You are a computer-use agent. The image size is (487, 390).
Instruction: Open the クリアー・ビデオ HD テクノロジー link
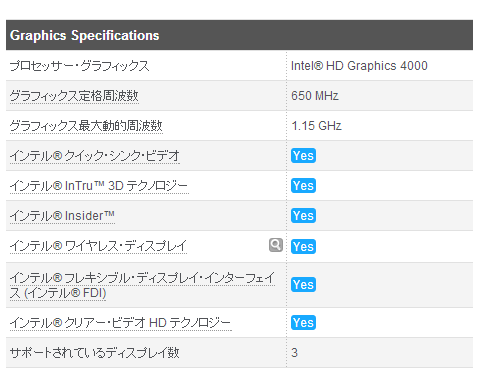(120, 323)
